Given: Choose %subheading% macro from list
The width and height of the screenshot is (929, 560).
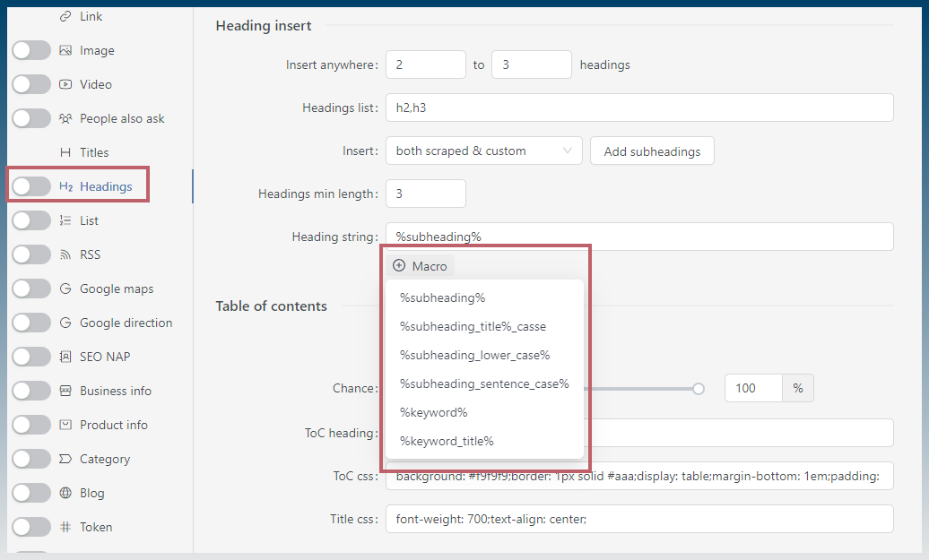Looking at the screenshot, I should [x=484, y=297].
